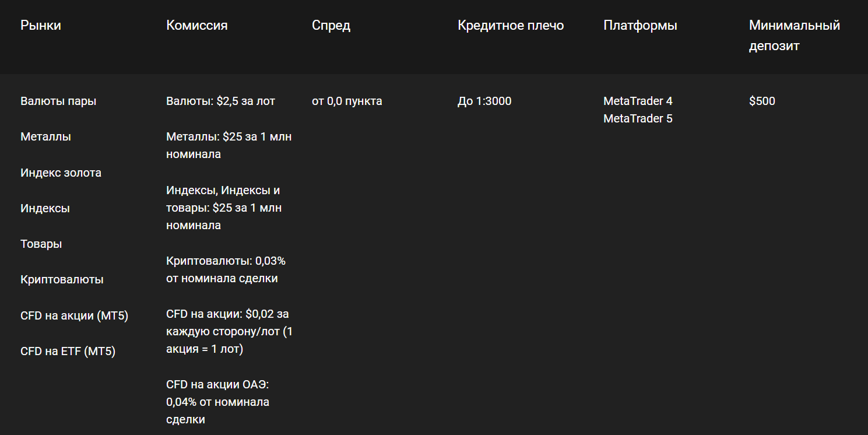Click the MetaTrader 5 platform text
Screen dimensions: 868x435
[x=638, y=119]
